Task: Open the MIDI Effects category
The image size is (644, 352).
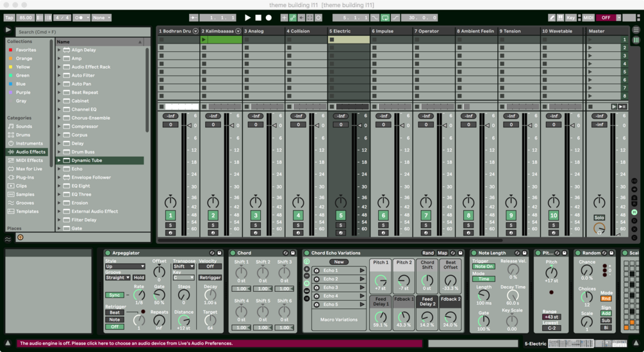Action: point(29,161)
